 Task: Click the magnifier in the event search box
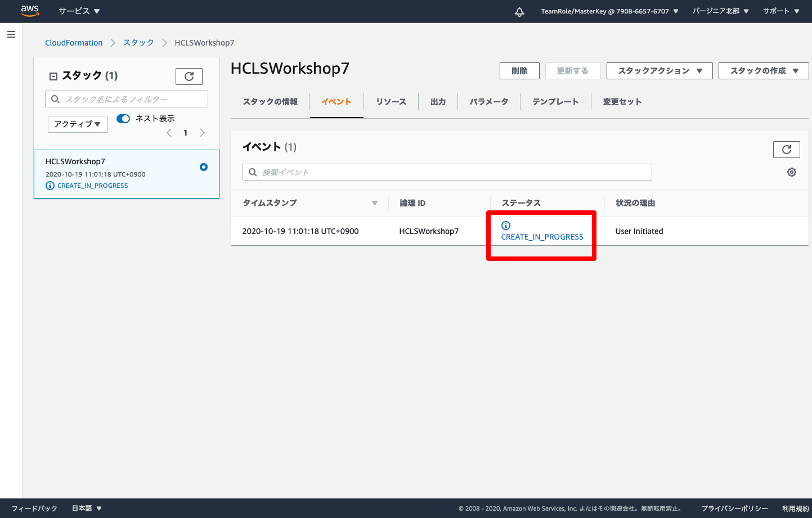(253, 172)
